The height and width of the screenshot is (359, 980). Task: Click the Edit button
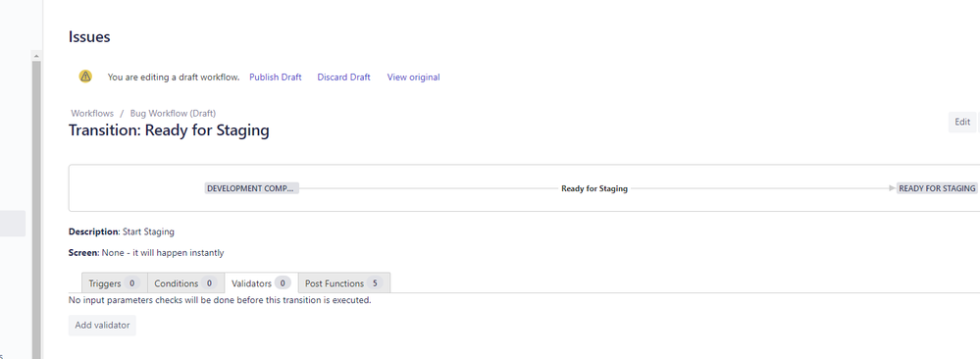(x=962, y=122)
